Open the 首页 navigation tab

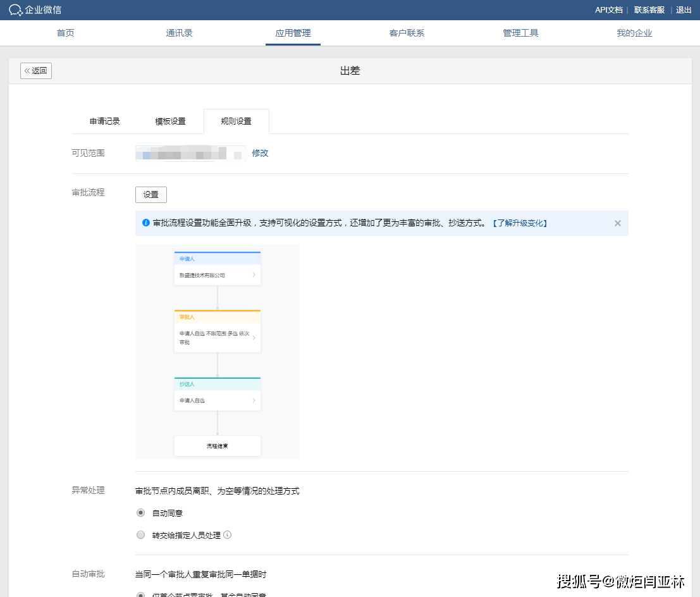click(x=66, y=33)
